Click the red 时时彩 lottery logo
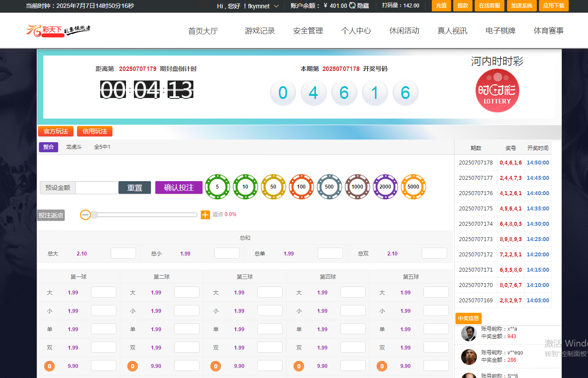Screen dimensions: 588x378 [497, 91]
